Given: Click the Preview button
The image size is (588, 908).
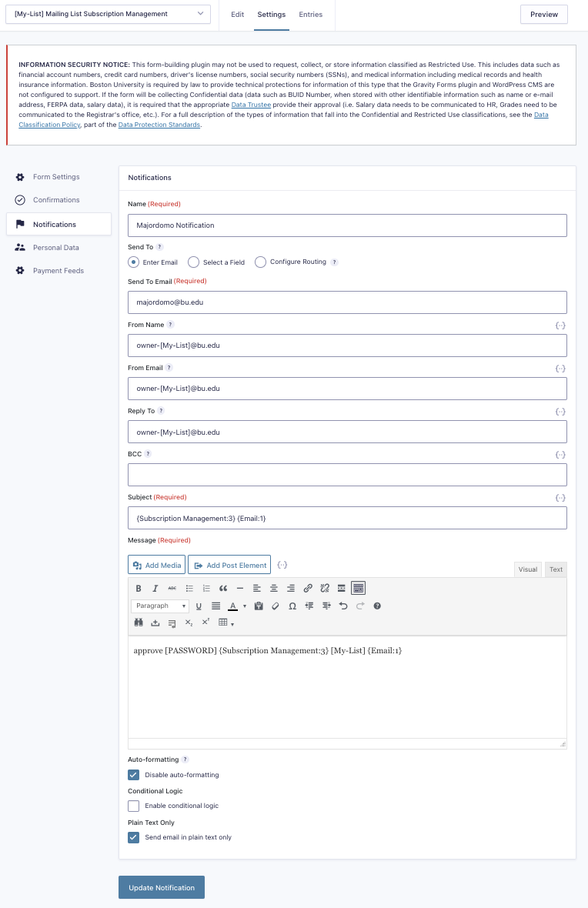Looking at the screenshot, I should [x=544, y=15].
